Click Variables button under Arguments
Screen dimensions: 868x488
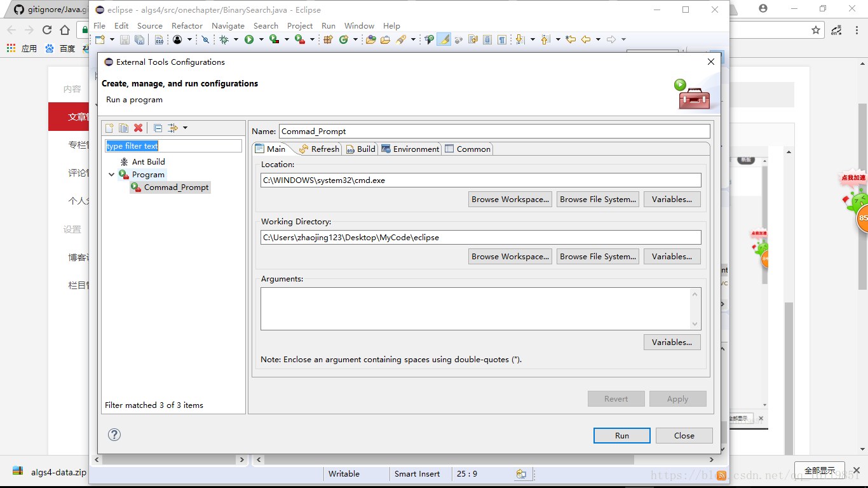[x=672, y=342]
